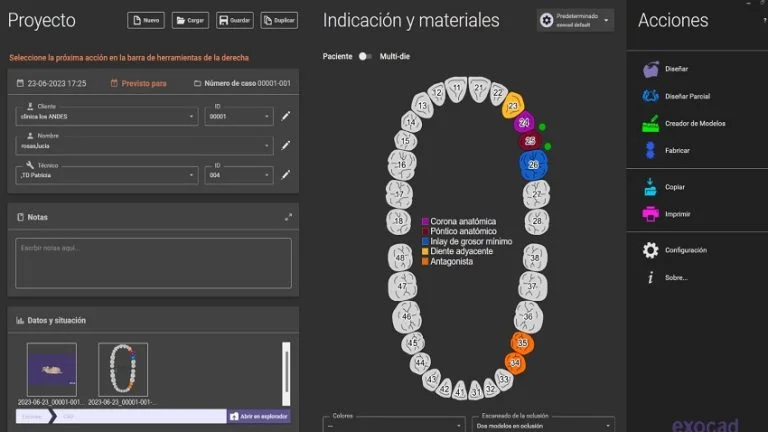
Task: Click inside the Notas text field
Action: pyautogui.click(x=153, y=263)
